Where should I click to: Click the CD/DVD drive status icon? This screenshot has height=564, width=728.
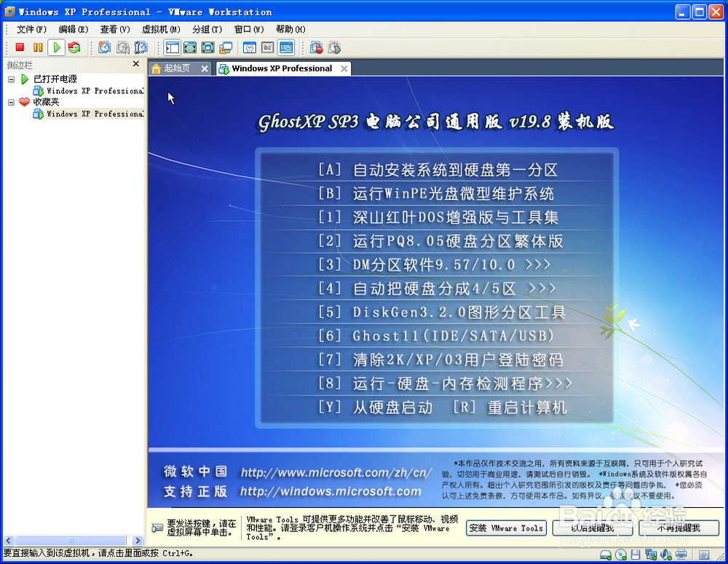pyautogui.click(x=621, y=555)
